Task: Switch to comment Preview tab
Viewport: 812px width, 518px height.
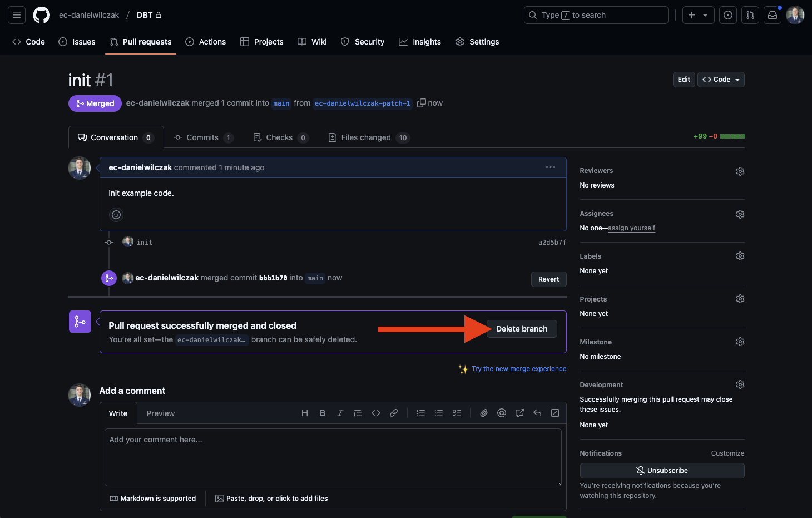Action: [x=161, y=413]
